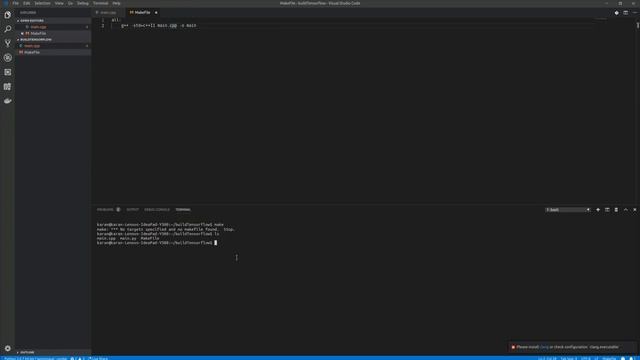Image resolution: width=640 pixels, height=360 pixels.
Task: Click Live Share in the status bar
Action: tap(98, 358)
